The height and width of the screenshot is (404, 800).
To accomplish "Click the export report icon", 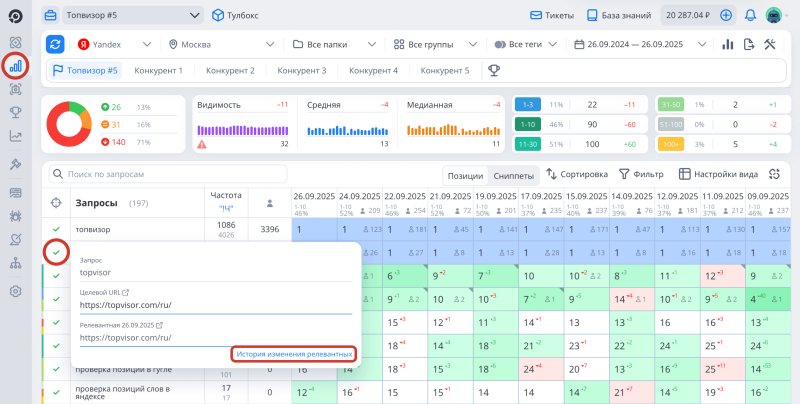I will [x=749, y=44].
